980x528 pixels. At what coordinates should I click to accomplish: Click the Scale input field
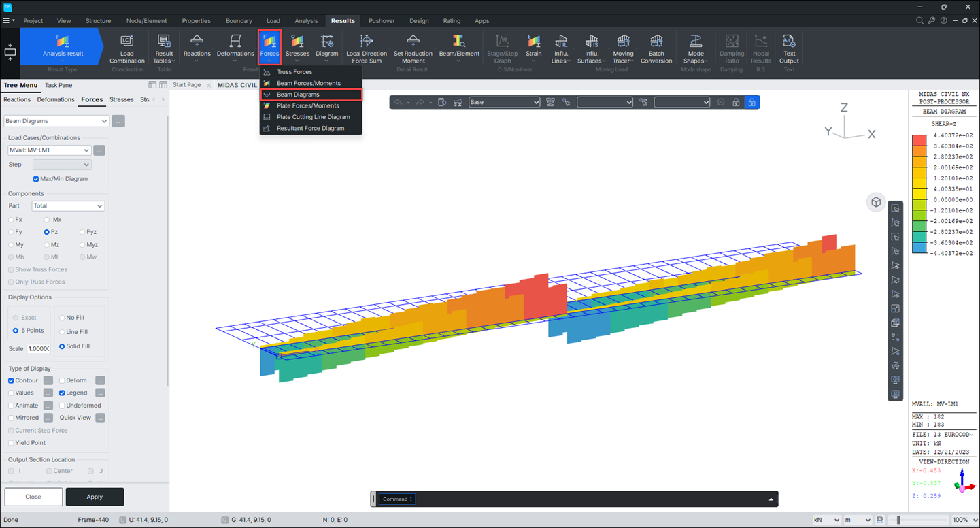coord(38,348)
